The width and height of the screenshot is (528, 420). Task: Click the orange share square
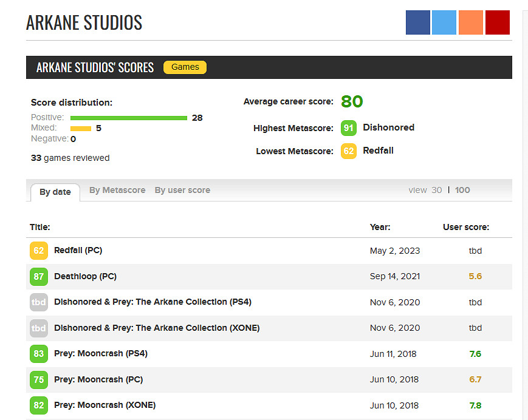point(471,22)
